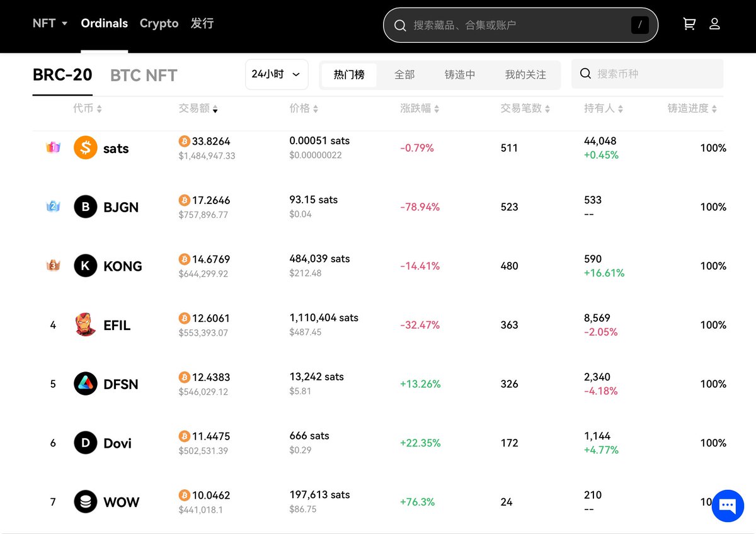
Task: Switch to the Ordinals tab
Action: click(105, 23)
